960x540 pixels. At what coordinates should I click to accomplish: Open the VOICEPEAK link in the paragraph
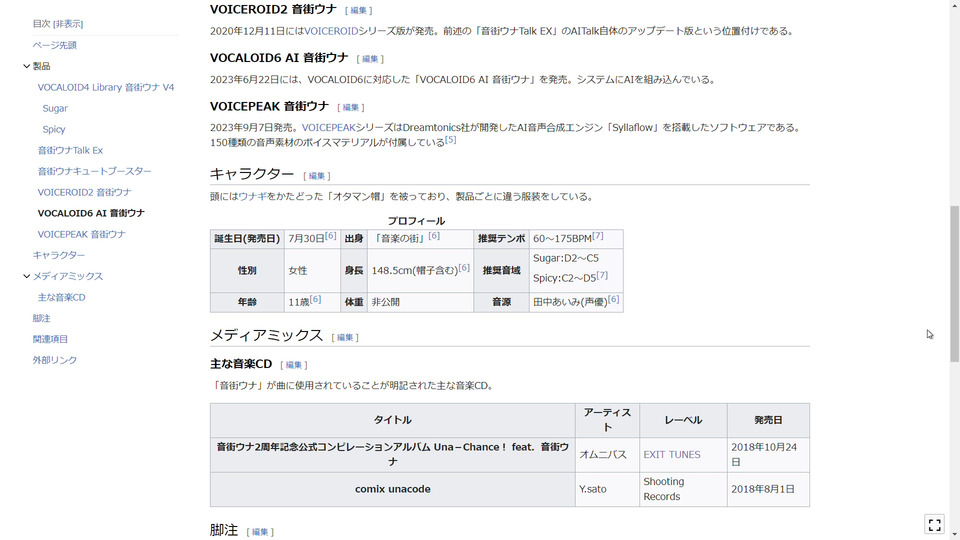pos(329,127)
